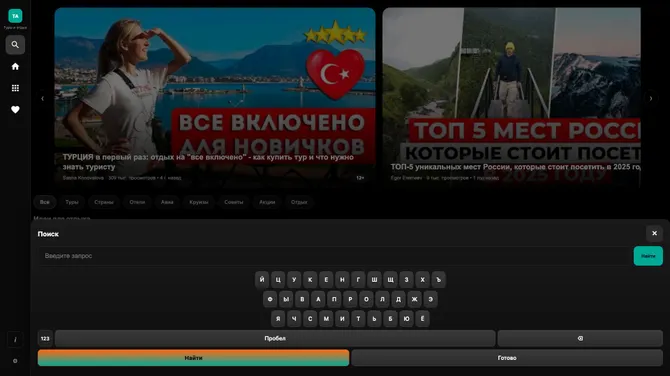Viewport: 670px width, 376px height.
Task: Select the Все category chip
Action: tap(44, 202)
